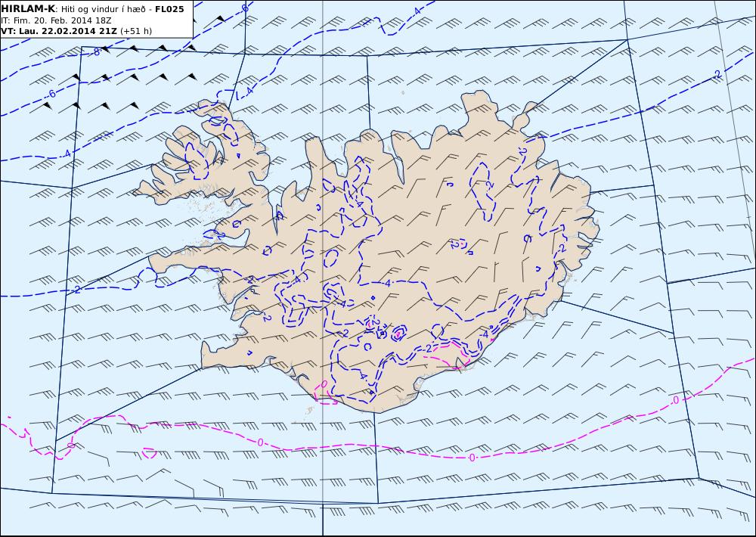Click the FL025 flight level label
The image size is (756, 537).
pos(169,9)
